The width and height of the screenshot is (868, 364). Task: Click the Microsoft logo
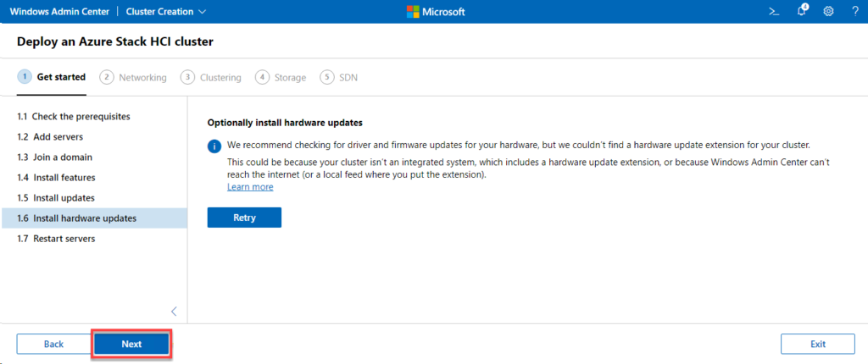coord(436,12)
